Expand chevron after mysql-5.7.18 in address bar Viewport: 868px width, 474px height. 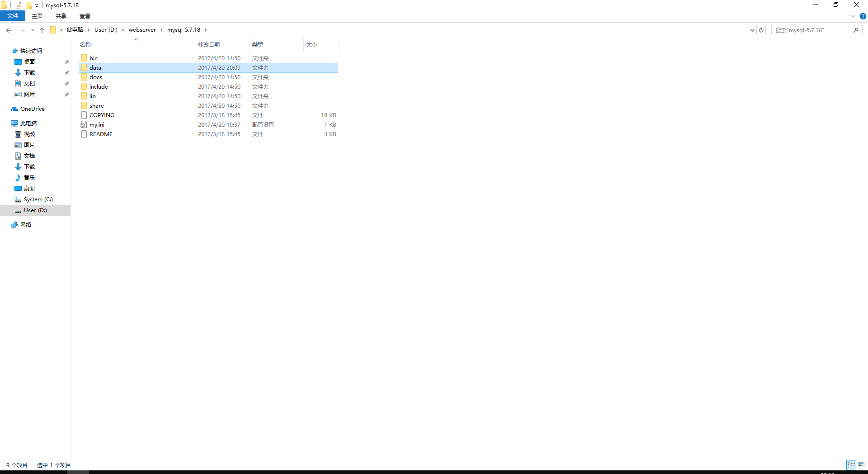click(206, 30)
